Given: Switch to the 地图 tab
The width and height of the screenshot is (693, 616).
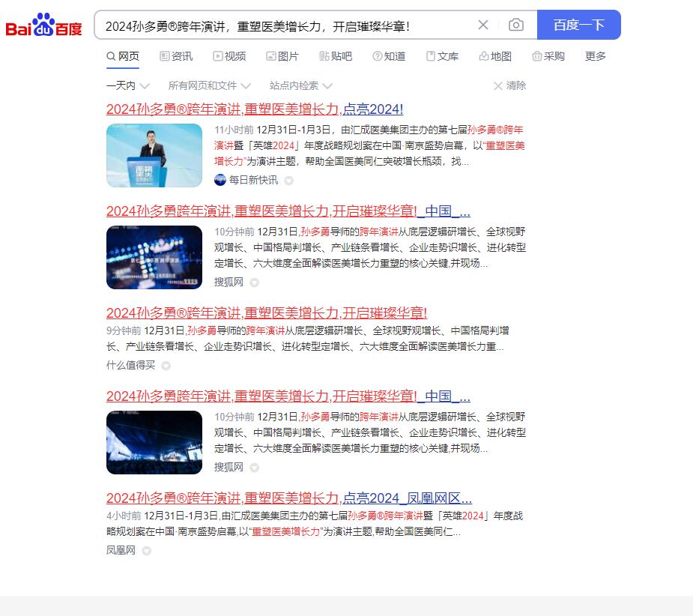Looking at the screenshot, I should [495, 57].
